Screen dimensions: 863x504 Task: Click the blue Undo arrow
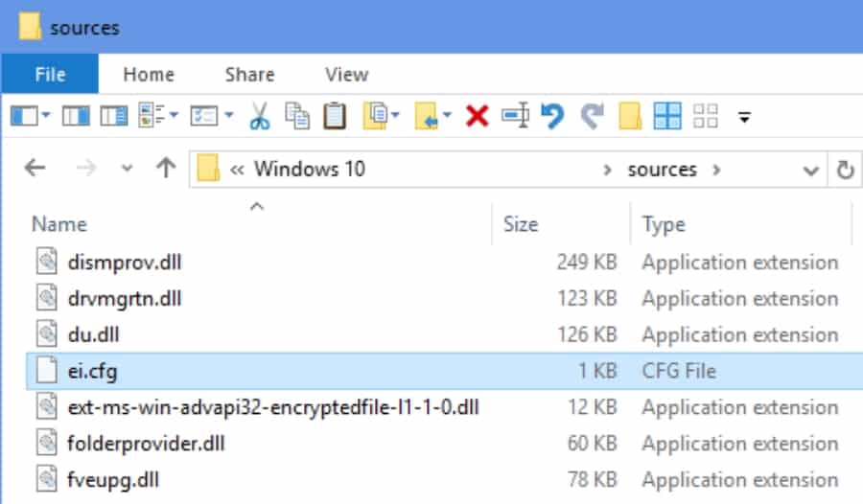(x=552, y=116)
